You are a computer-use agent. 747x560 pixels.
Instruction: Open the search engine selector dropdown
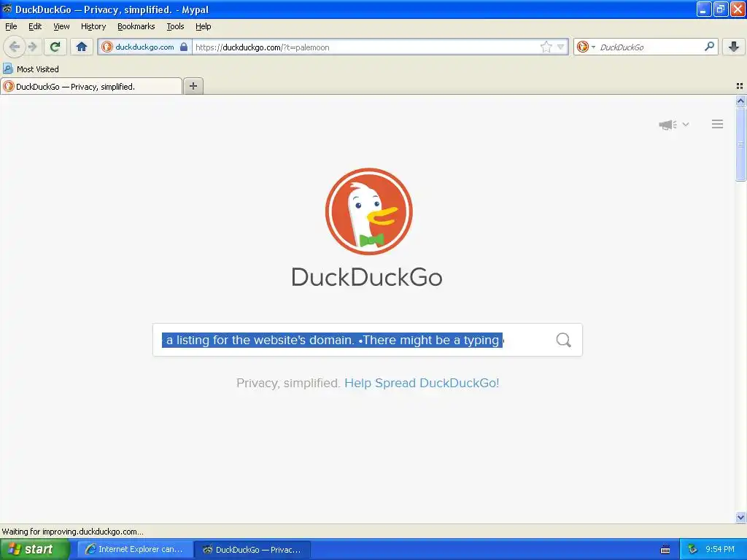click(x=586, y=47)
